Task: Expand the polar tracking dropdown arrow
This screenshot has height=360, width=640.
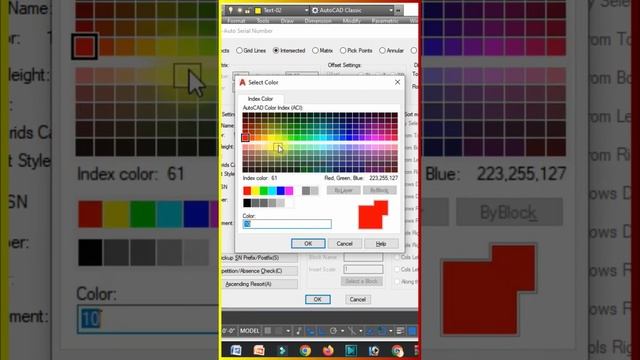Action: 342,331
